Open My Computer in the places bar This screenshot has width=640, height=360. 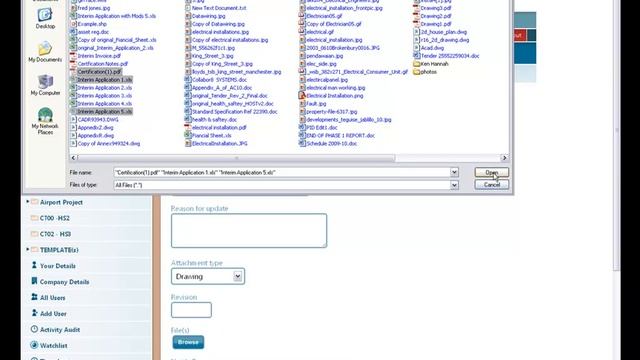click(45, 85)
